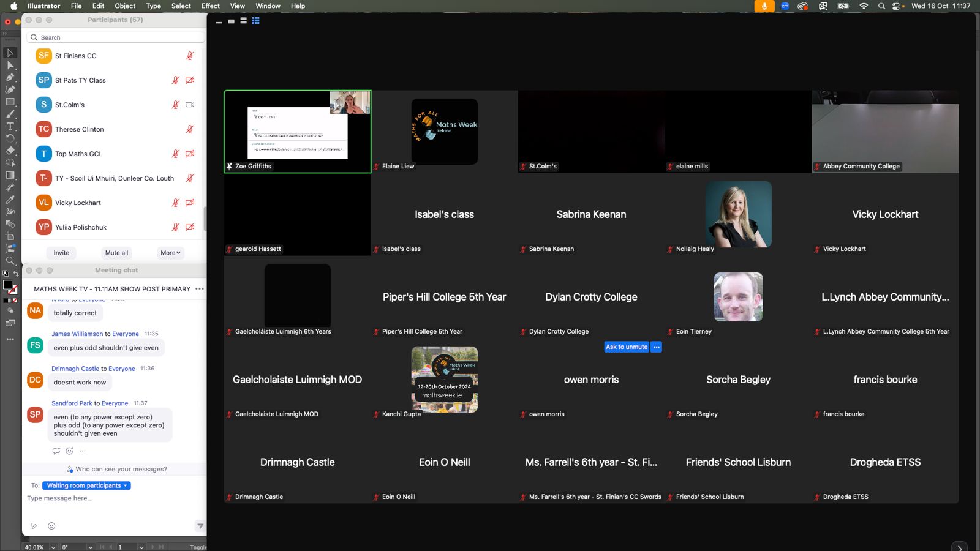Screen dimensions: 980x551
Task: Toggle Vicky Lockhart's camera in participants
Action: [x=190, y=203]
